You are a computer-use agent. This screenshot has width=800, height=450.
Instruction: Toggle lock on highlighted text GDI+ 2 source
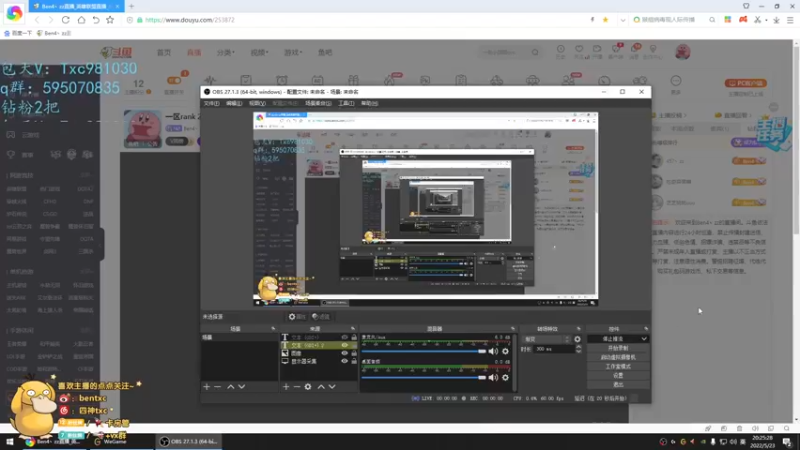(x=354, y=345)
